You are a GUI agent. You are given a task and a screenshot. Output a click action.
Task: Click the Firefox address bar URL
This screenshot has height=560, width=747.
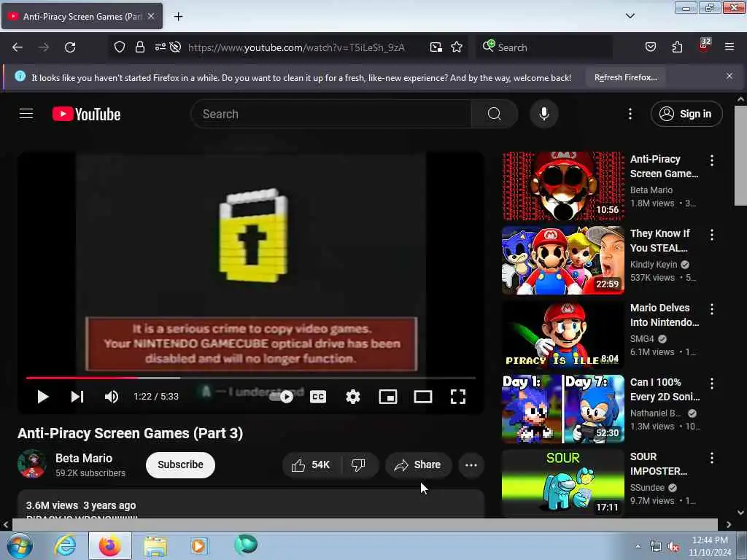(296, 47)
